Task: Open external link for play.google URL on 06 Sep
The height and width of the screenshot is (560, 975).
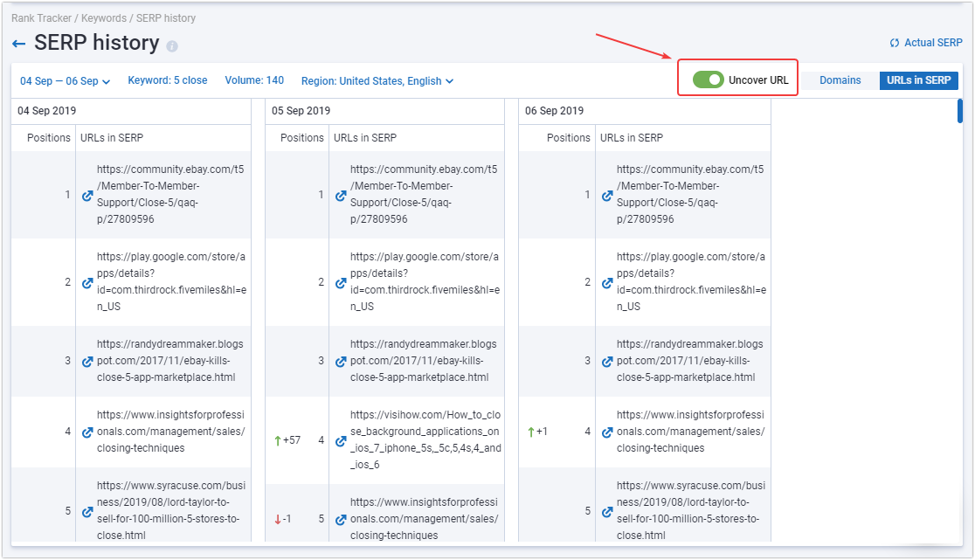Action: pyautogui.click(x=607, y=283)
